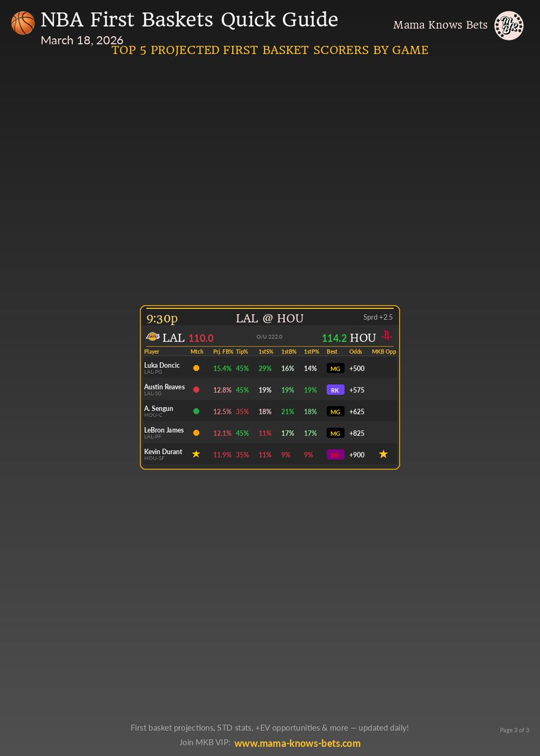Select the LeBron James player name
Image resolution: width=540 pixels, height=756 pixels.
pos(164,430)
